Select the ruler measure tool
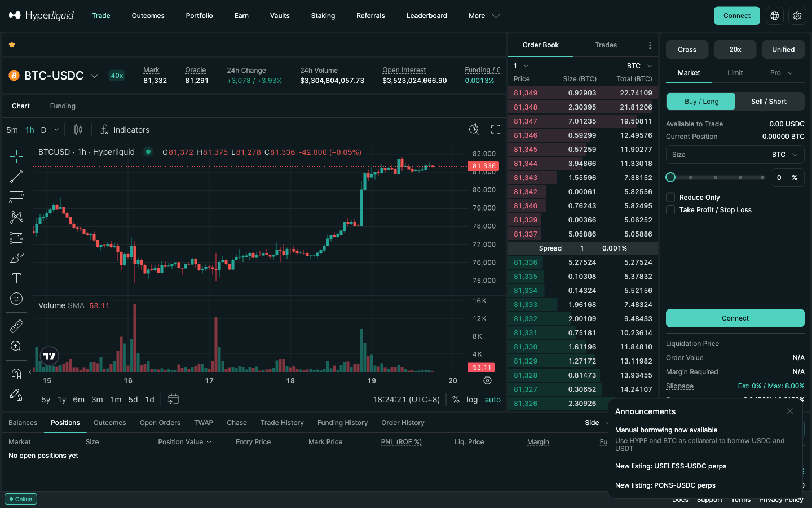The image size is (812, 508). (x=16, y=326)
